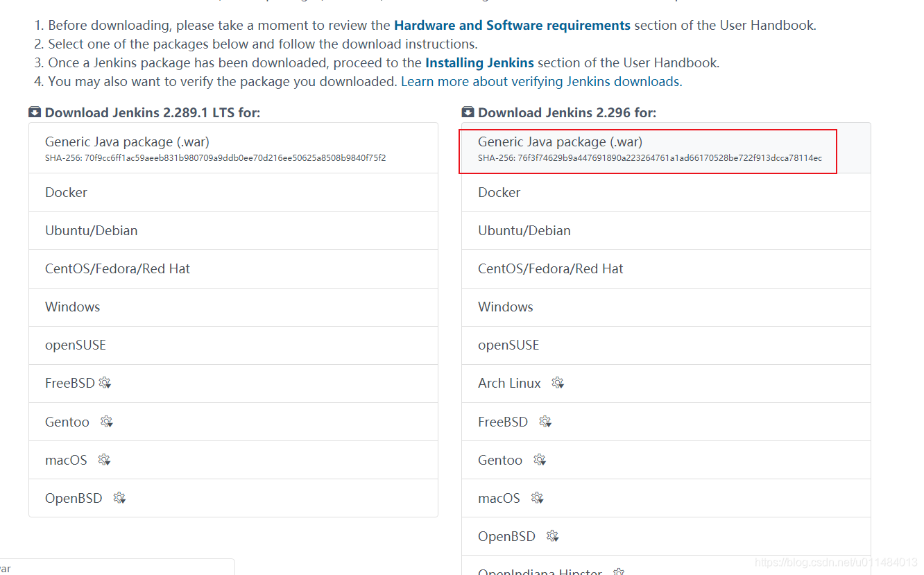This screenshot has height=575, width=924.
Task: Click gear icon next to weekly macOS
Action: pos(538,498)
